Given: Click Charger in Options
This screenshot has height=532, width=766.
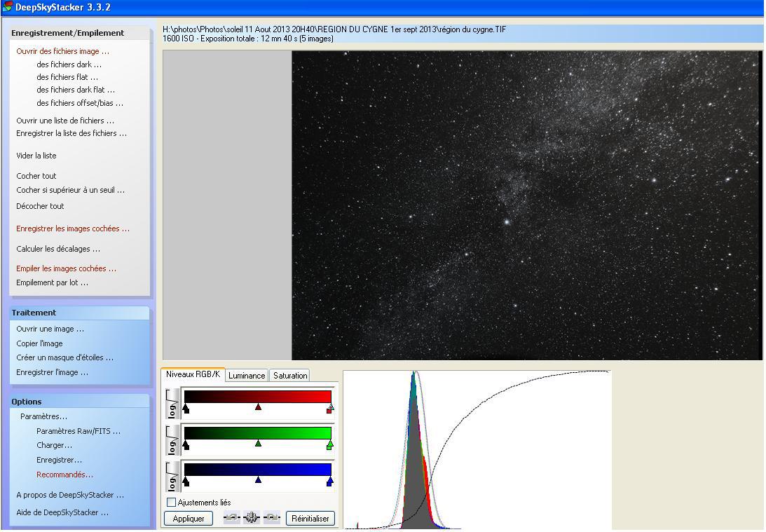Looking at the screenshot, I should (x=54, y=446).
